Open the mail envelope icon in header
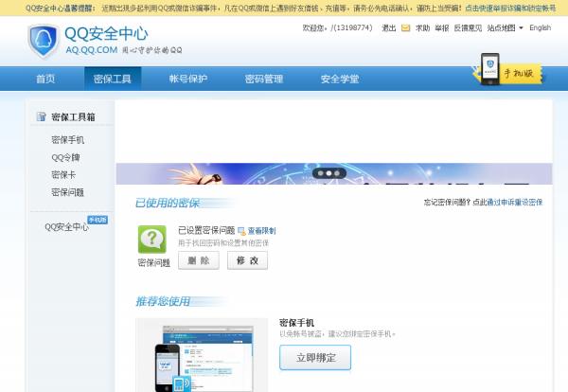The height and width of the screenshot is (392, 568). point(406,27)
